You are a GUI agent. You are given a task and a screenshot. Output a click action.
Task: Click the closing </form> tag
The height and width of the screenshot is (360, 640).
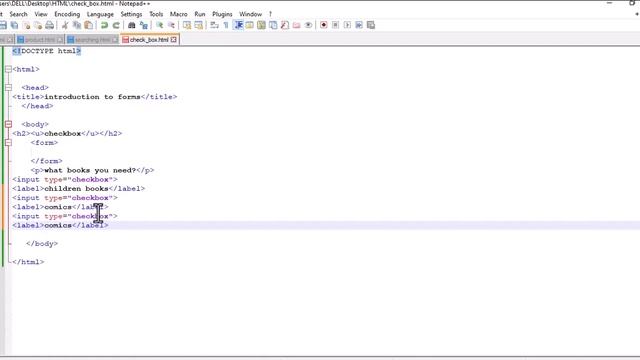47,161
